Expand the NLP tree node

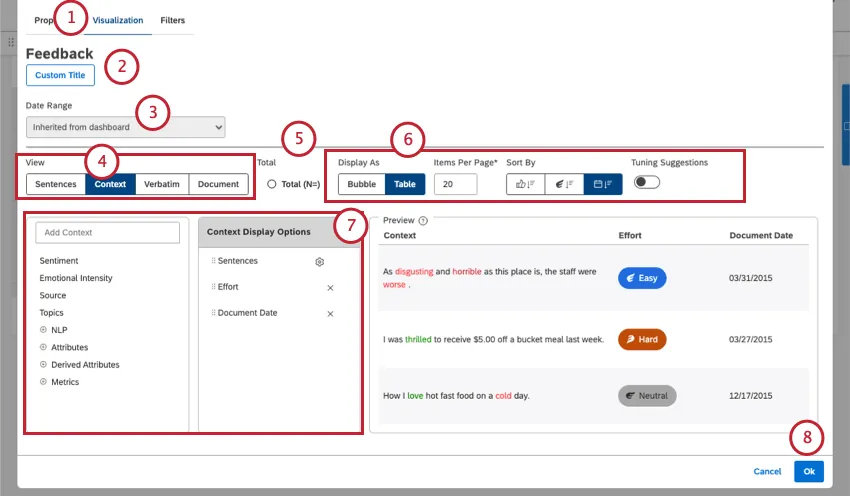click(x=43, y=330)
